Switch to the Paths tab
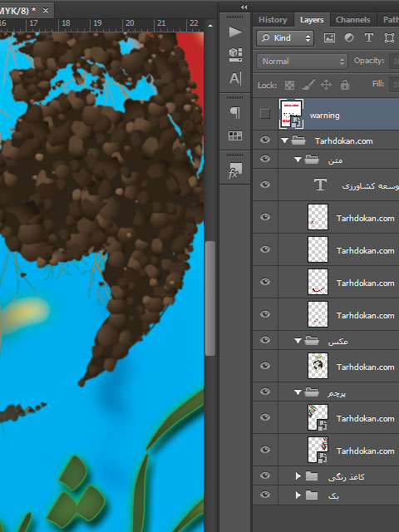Viewport: 399px width, 532px height. pos(390,20)
